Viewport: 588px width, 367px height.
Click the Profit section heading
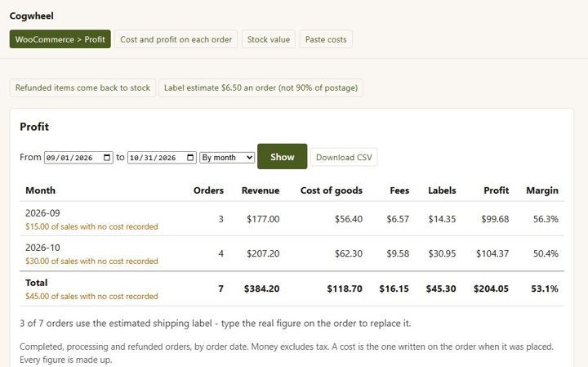(x=34, y=127)
